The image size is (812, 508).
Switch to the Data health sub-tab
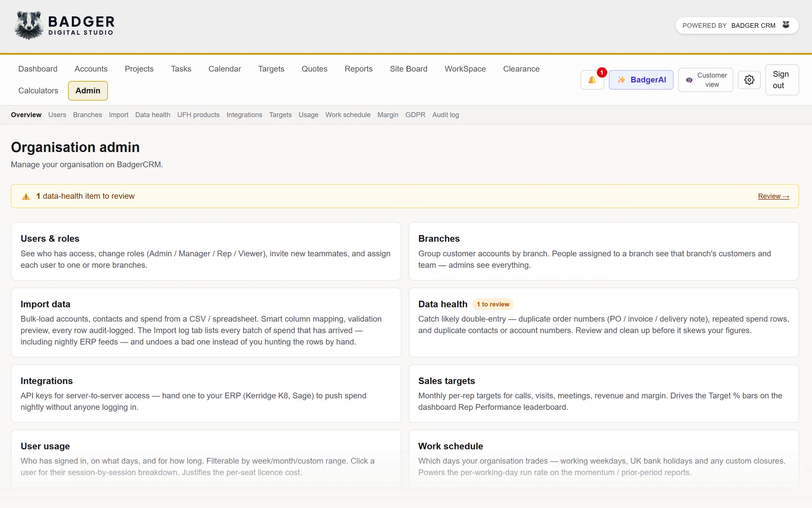(153, 115)
